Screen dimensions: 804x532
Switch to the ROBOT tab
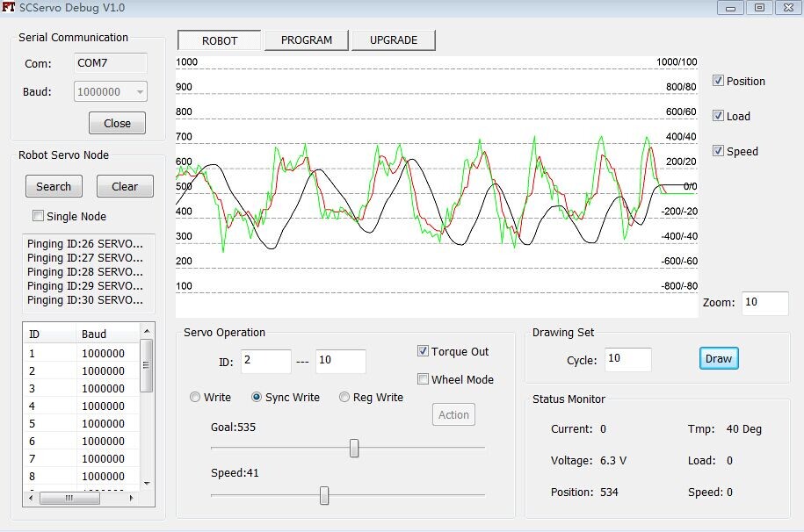220,40
